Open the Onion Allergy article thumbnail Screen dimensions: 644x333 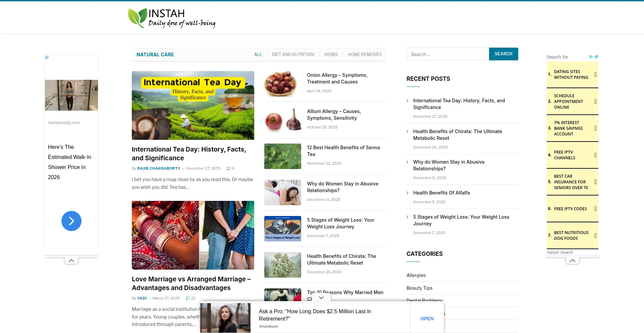(x=282, y=84)
